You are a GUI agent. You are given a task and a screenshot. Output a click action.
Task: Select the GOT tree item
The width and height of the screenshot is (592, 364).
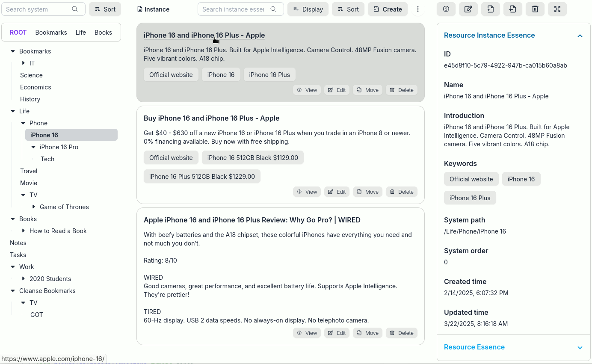click(36, 315)
